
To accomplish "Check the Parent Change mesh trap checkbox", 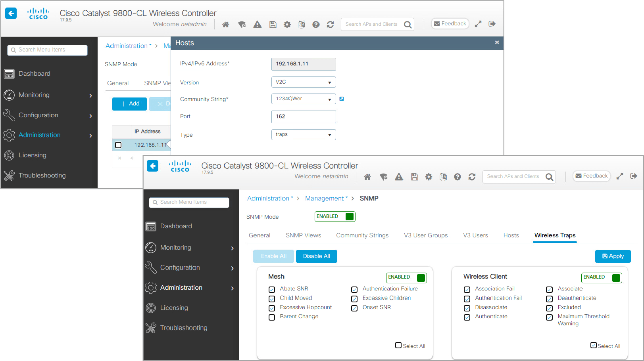I will click(x=272, y=317).
